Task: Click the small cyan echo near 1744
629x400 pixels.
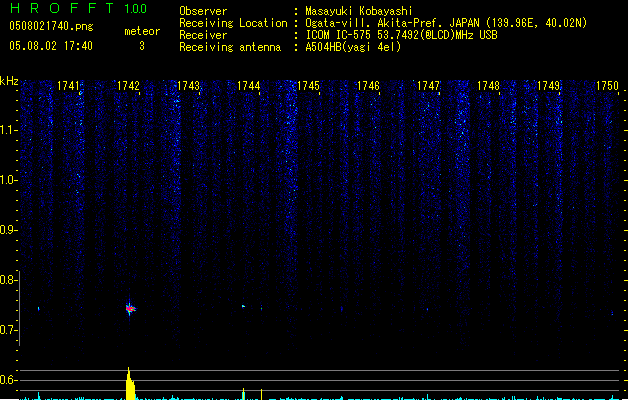Action: (243, 305)
